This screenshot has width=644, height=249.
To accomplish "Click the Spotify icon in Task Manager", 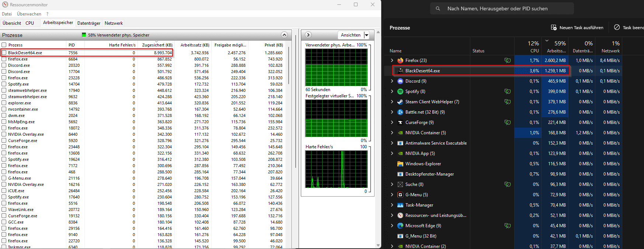I will click(400, 91).
